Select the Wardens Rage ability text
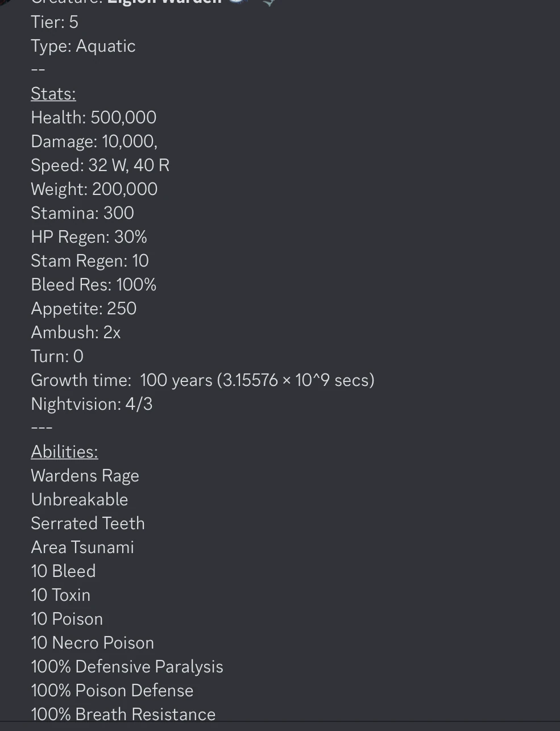Viewport: 560px width, 731px height. (x=85, y=476)
